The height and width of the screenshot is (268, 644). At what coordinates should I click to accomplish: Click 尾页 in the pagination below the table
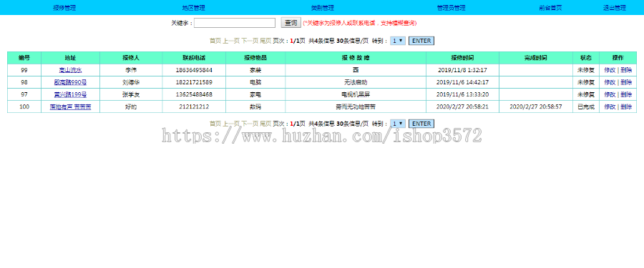[265, 124]
